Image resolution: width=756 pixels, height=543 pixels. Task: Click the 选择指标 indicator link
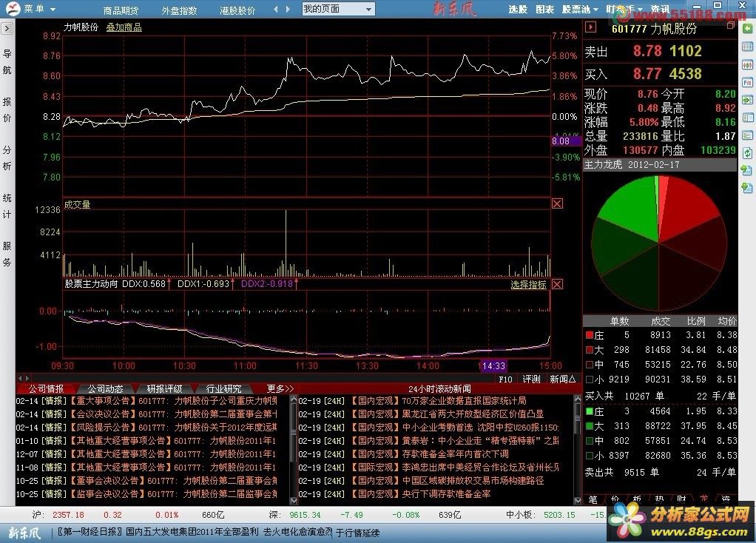pos(528,285)
